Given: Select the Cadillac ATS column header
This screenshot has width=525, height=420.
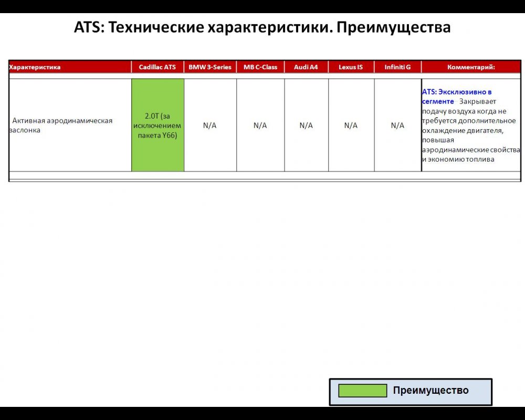Looking at the screenshot, I should 157,67.
